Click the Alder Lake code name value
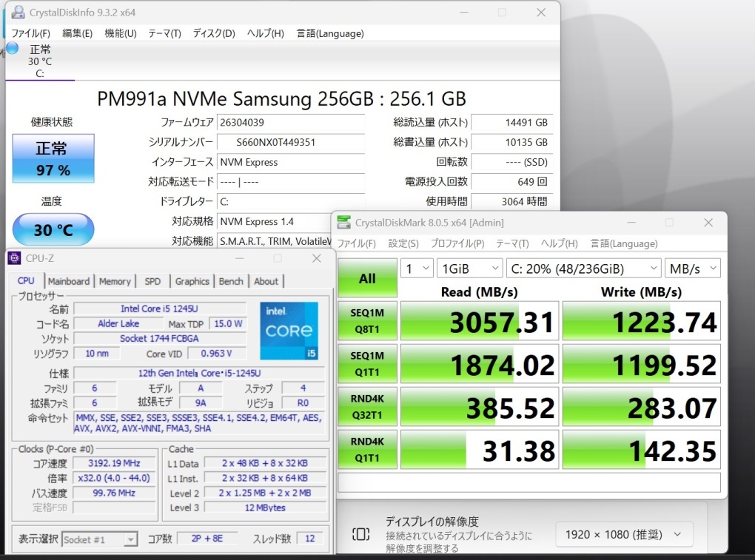The image size is (755, 560). (118, 323)
